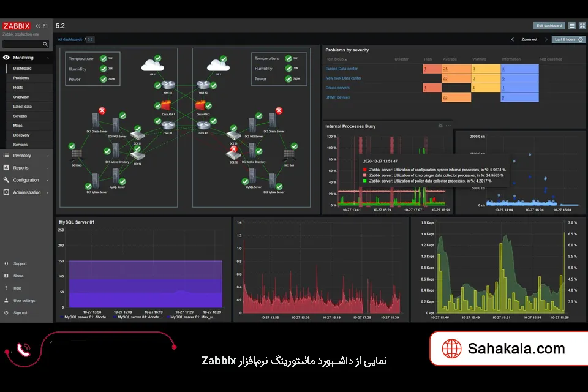
Task: Click Cisco ASA 1 firewall icon
Action: (x=166, y=106)
